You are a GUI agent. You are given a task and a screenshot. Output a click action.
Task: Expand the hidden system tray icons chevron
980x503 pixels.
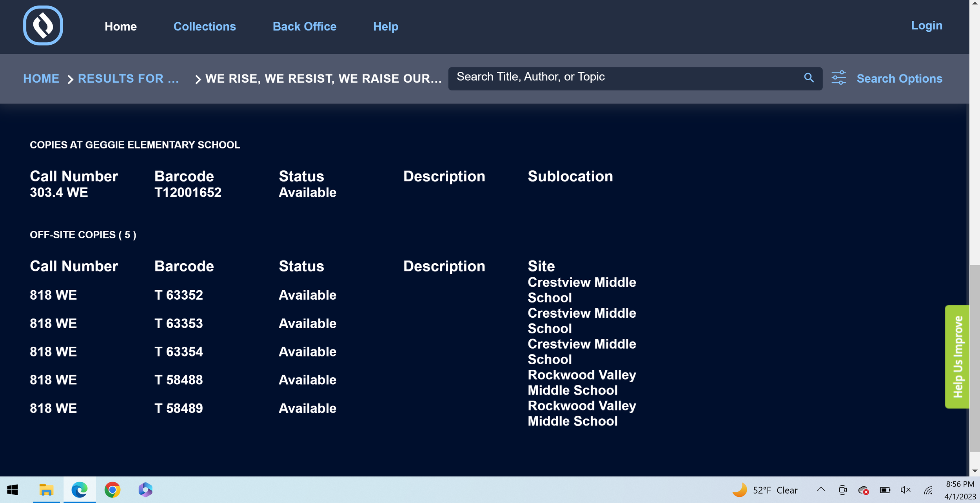[x=821, y=490]
